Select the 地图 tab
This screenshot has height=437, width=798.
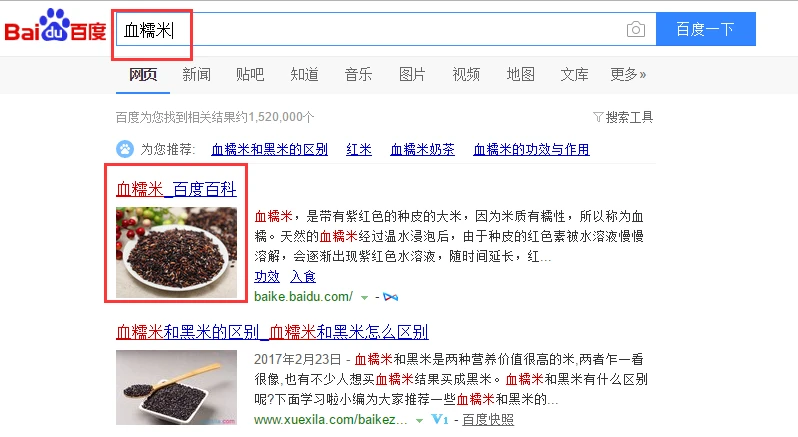[520, 74]
